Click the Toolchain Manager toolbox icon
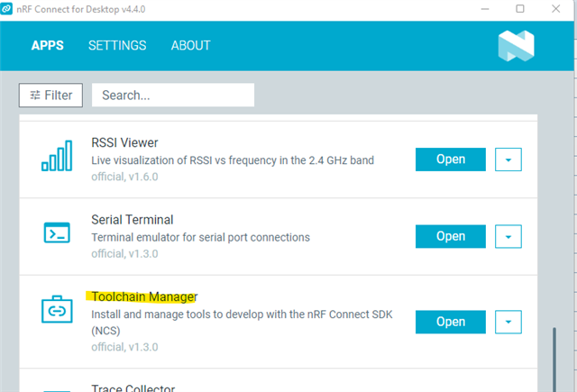The width and height of the screenshot is (577, 392). tap(57, 309)
